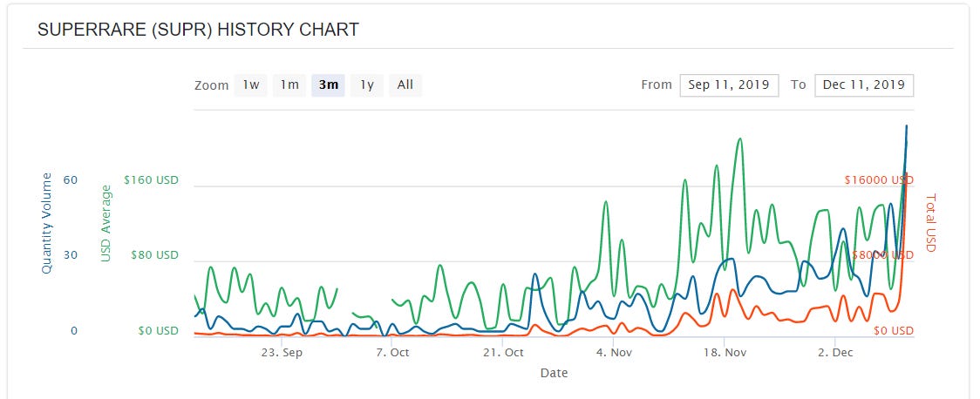Screen dimensions: 980x399
Task: Edit the From date Sep 11, 2019
Action: click(x=729, y=85)
